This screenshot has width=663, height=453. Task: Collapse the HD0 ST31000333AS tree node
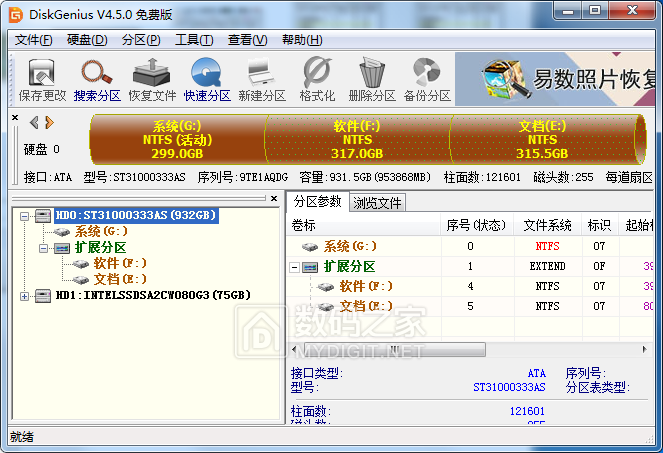(25, 215)
